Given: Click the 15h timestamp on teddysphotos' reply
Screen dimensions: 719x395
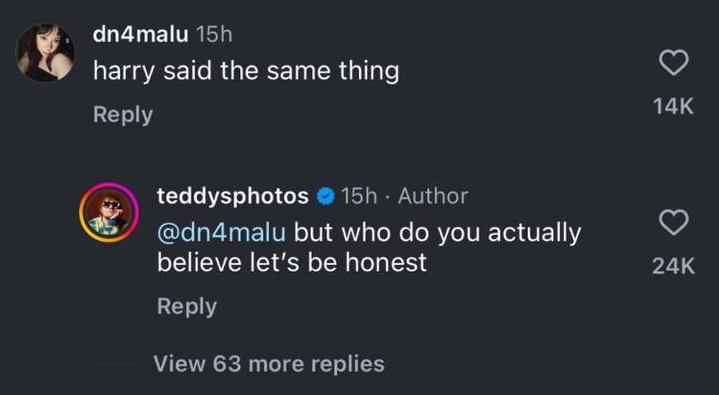Looking at the screenshot, I should pyautogui.click(x=359, y=196).
